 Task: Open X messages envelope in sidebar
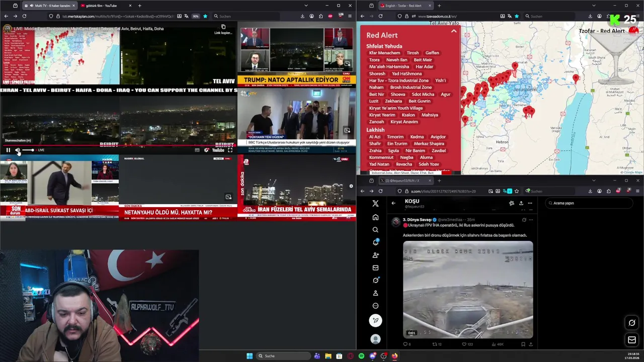pyautogui.click(x=375, y=267)
